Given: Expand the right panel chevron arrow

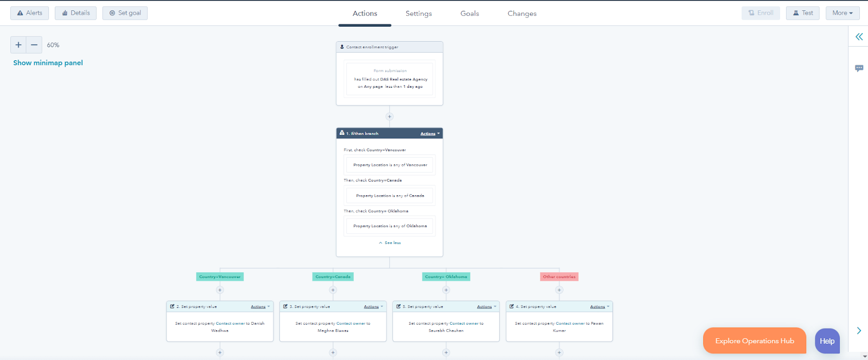Looking at the screenshot, I should [x=859, y=331].
